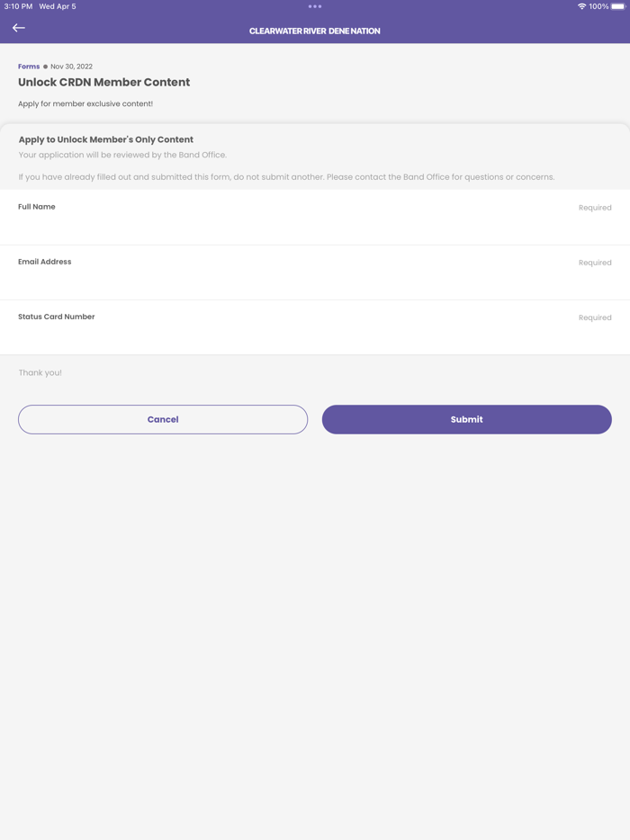Tap the Apply to Unlock Member's Only Content heading
This screenshot has width=630, height=840.
pos(106,139)
